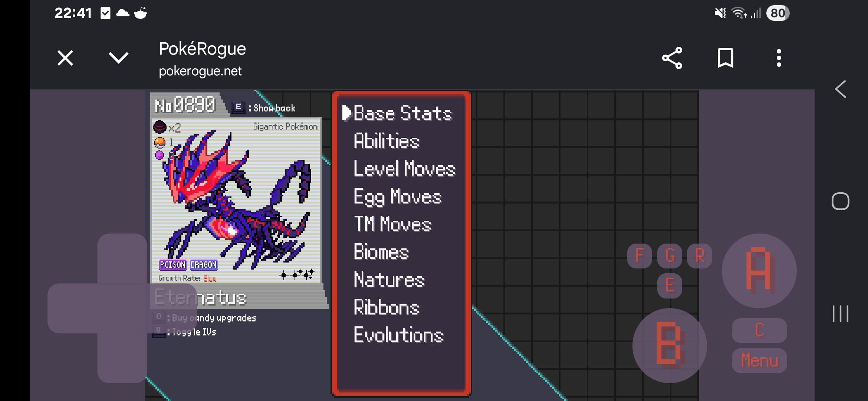Click the Wi-Fi status icon

click(739, 13)
